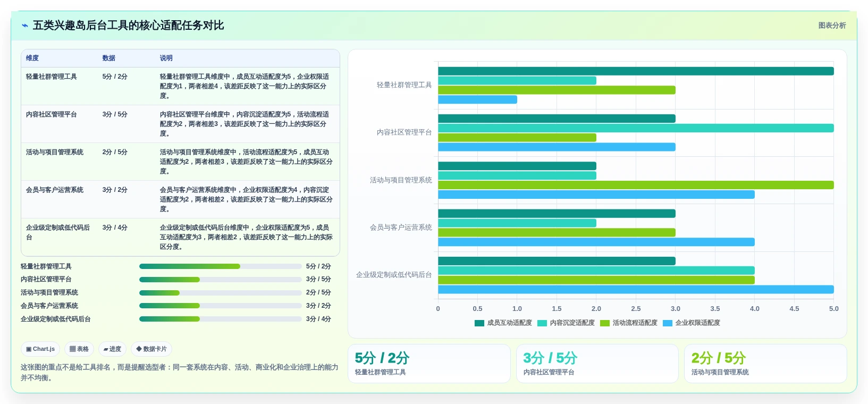The width and height of the screenshot is (868, 404).
Task: Open the 图表分析 label in header
Action: (x=832, y=26)
